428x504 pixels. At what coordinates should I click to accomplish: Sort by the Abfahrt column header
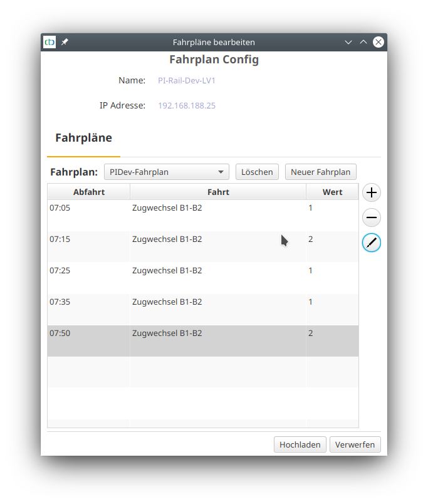(88, 192)
